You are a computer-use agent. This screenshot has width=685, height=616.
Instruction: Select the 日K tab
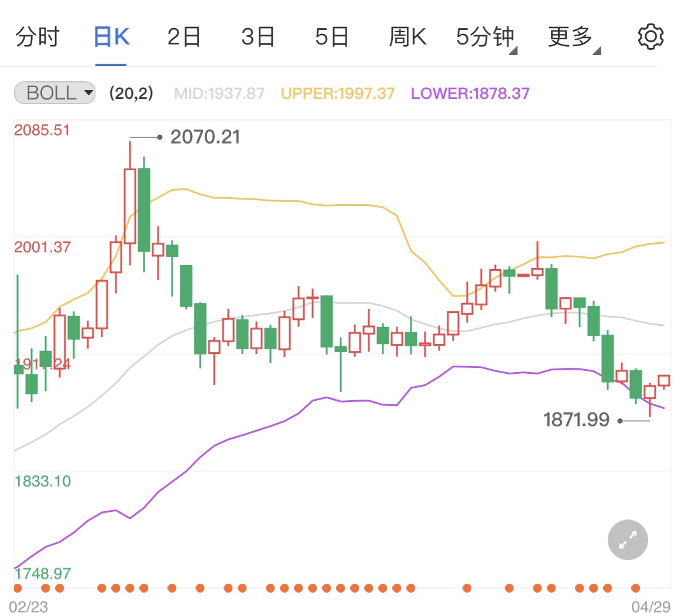coord(111,37)
